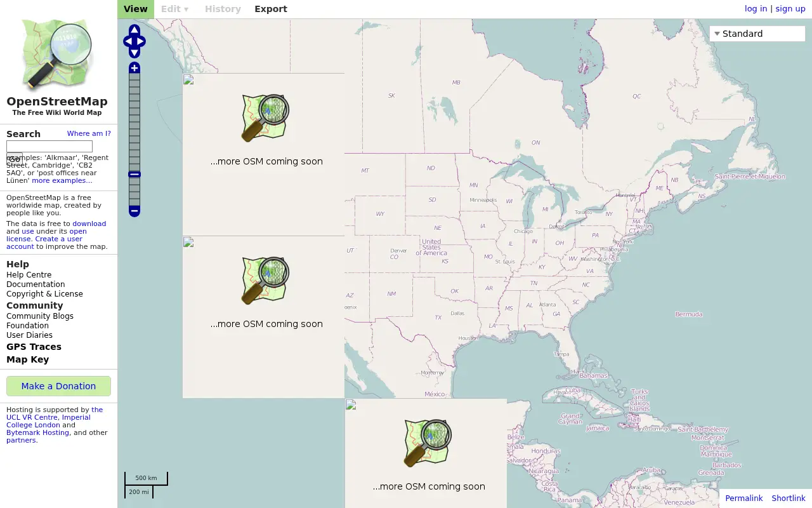
Task: Open the Bytemark Hosting link
Action: 37,432
